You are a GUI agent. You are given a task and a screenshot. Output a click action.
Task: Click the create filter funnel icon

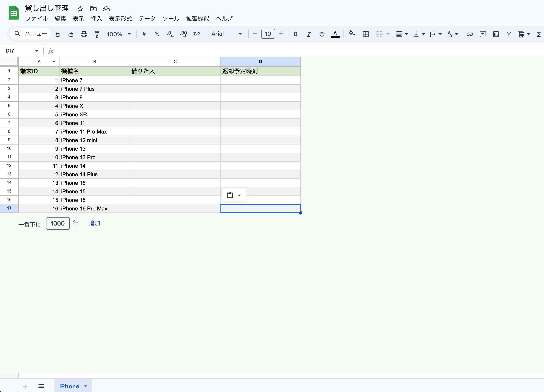click(509, 34)
